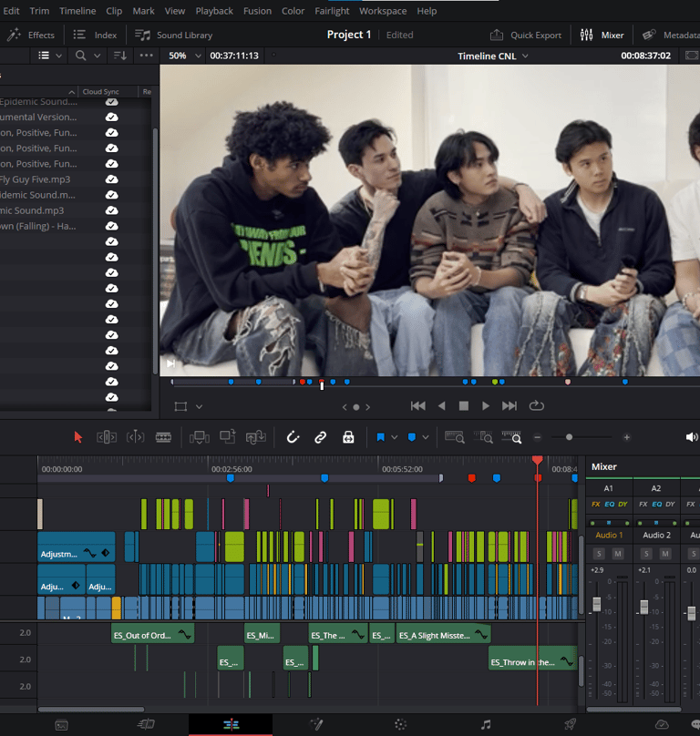The image size is (700, 736).
Task: Click the Audio 1 volume fader handle
Action: (597, 605)
